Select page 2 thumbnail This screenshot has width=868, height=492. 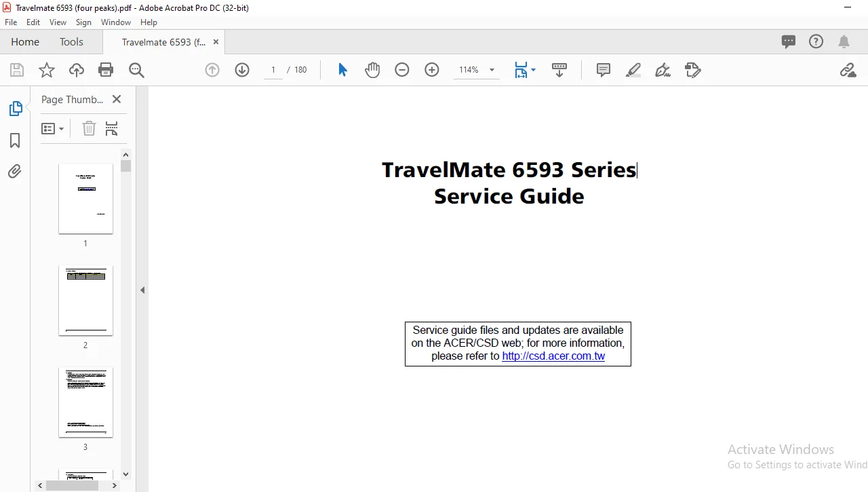click(x=85, y=300)
